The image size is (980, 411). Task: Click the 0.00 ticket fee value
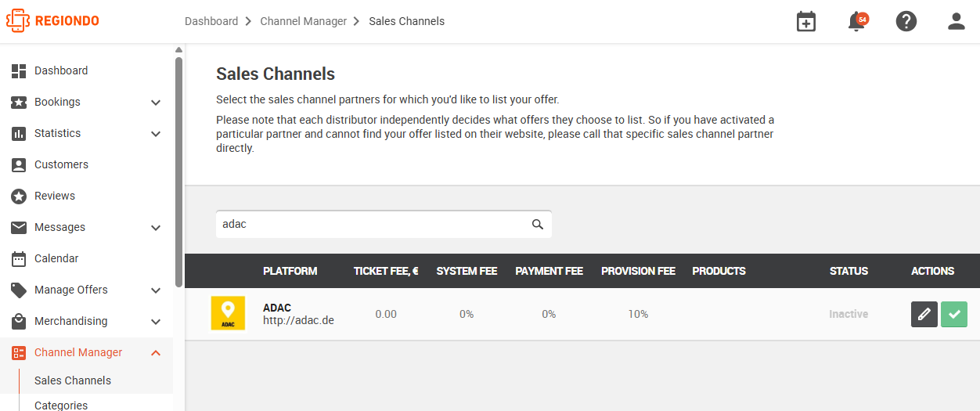[386, 314]
